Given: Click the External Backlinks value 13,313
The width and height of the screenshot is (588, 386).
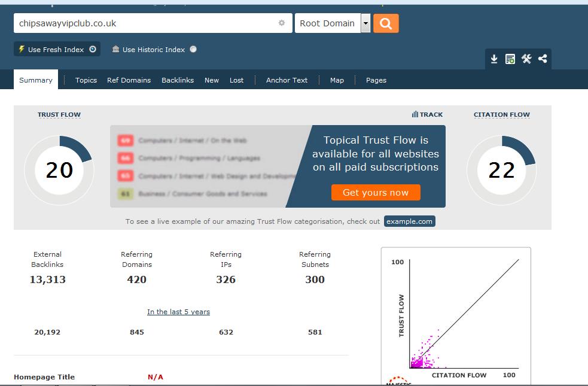Looking at the screenshot, I should pos(48,279).
